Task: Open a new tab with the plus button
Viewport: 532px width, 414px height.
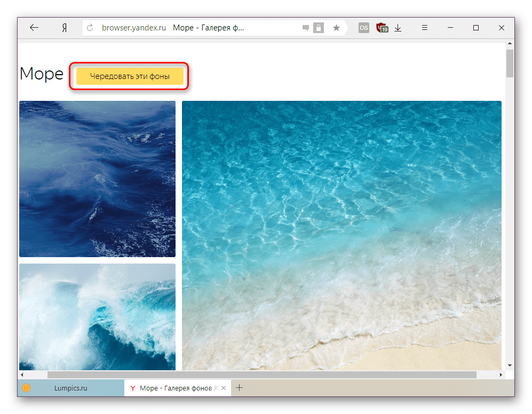Action: (x=240, y=388)
